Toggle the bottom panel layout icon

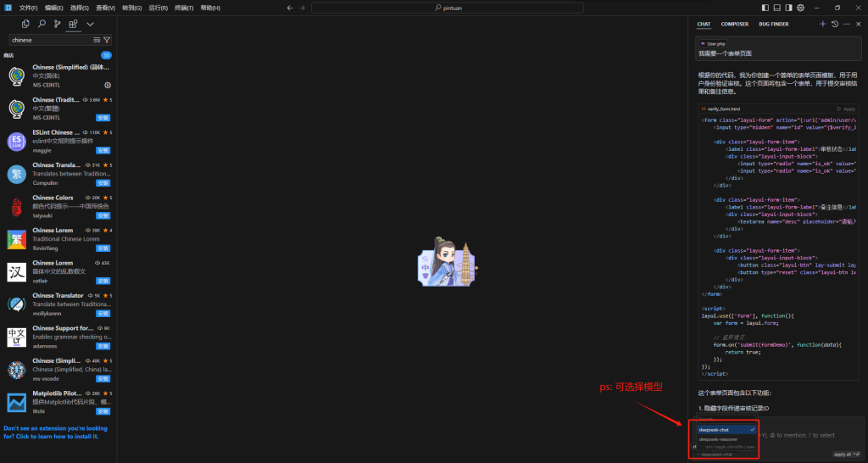(777, 8)
